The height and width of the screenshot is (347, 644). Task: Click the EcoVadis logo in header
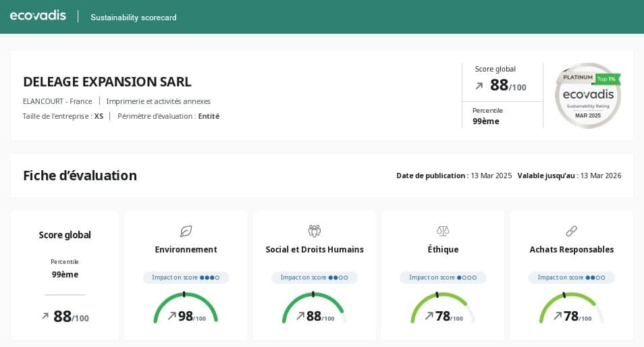click(38, 16)
